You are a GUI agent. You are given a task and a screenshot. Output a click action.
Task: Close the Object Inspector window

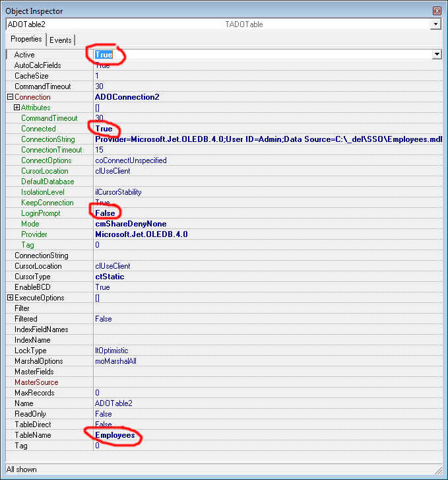pos(436,11)
